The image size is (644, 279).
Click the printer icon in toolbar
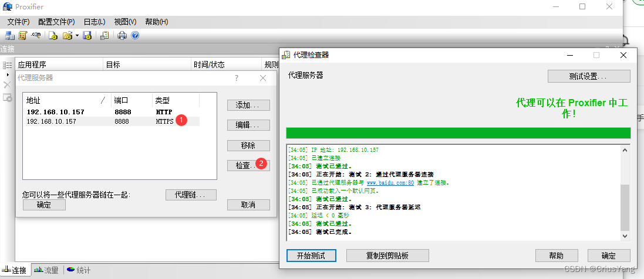tap(122, 36)
